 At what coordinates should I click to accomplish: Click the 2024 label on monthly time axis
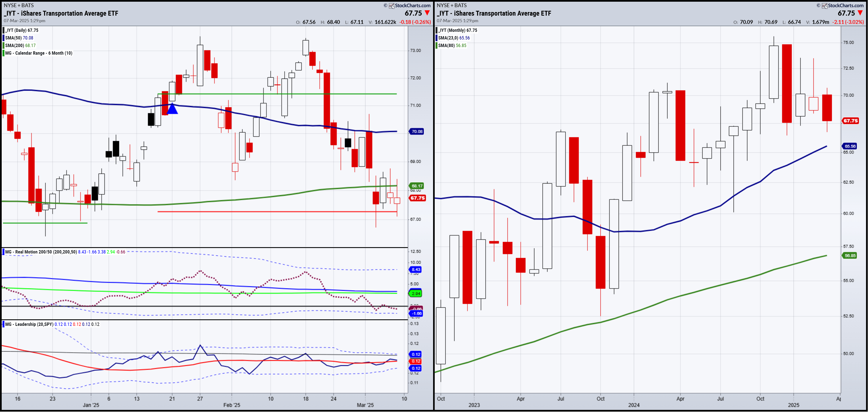pos(634,405)
